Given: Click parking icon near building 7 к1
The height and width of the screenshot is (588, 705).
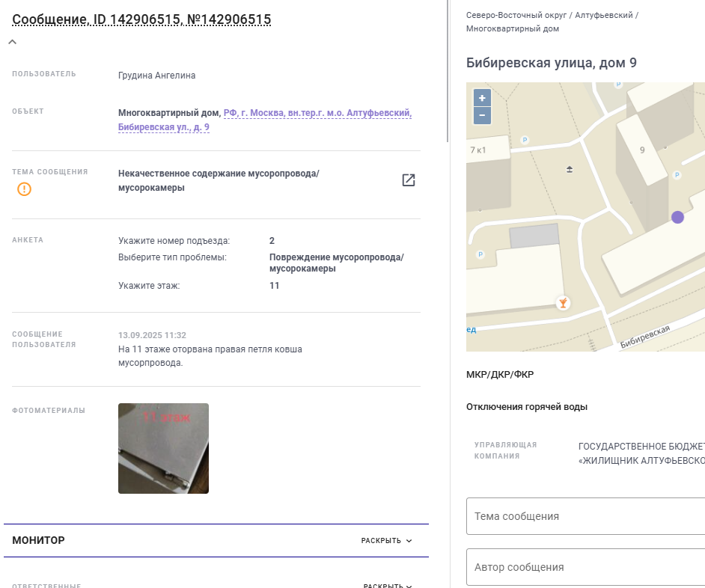Looking at the screenshot, I should (x=524, y=140).
